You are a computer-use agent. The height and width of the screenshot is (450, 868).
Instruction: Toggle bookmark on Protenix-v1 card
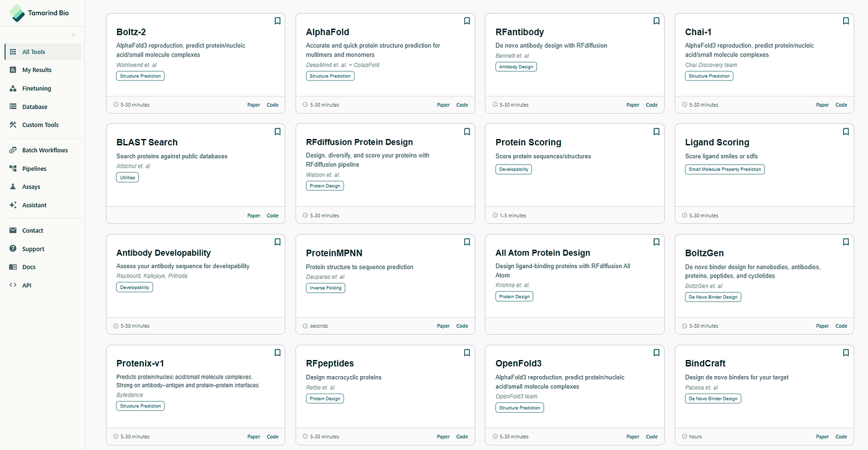pyautogui.click(x=277, y=353)
